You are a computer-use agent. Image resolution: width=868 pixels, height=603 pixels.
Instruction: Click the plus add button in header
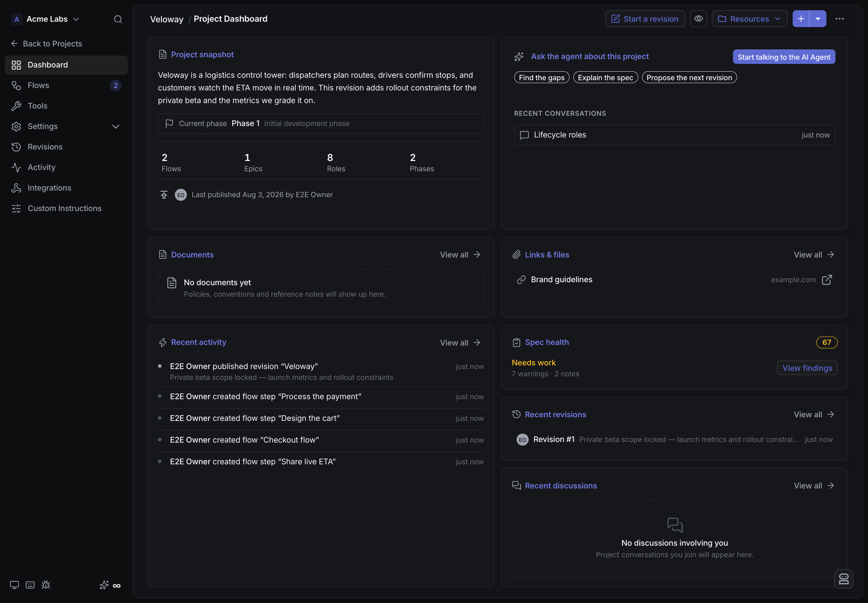point(801,19)
